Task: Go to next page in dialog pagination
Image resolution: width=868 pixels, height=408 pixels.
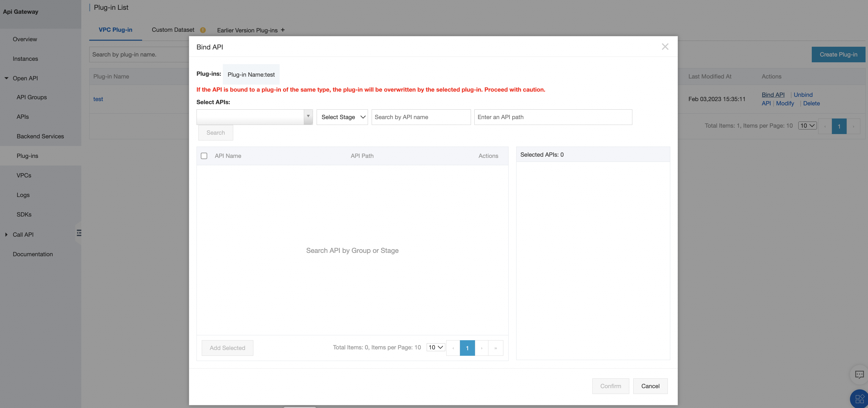Action: (481, 348)
